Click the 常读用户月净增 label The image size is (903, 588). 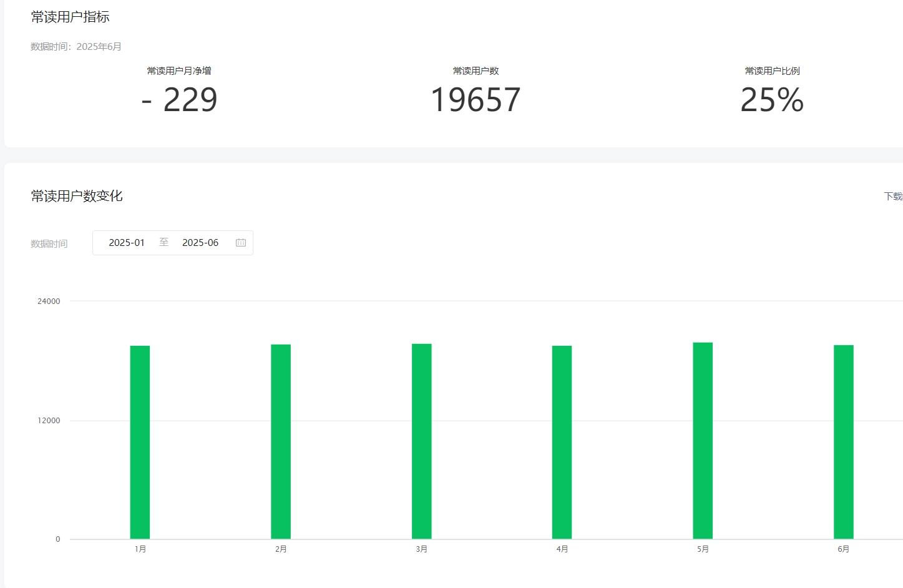pyautogui.click(x=179, y=71)
